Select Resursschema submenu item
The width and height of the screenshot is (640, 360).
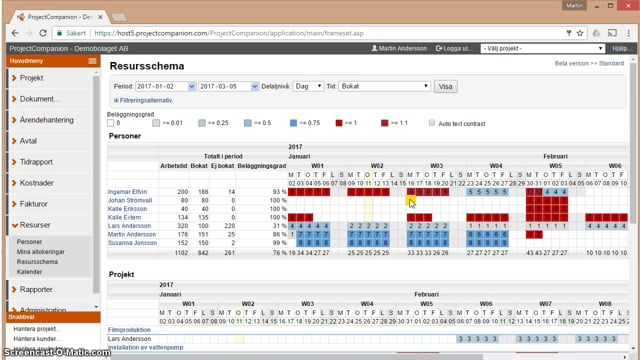(x=37, y=262)
